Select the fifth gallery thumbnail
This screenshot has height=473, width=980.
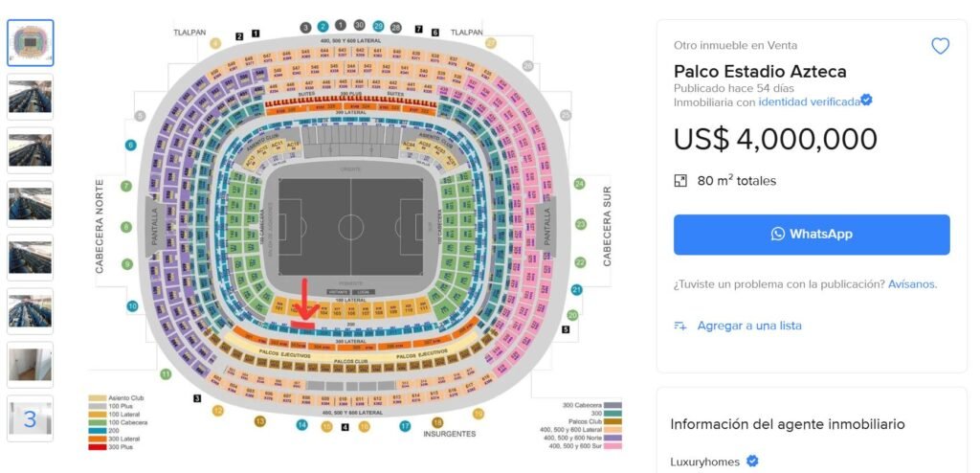31,257
